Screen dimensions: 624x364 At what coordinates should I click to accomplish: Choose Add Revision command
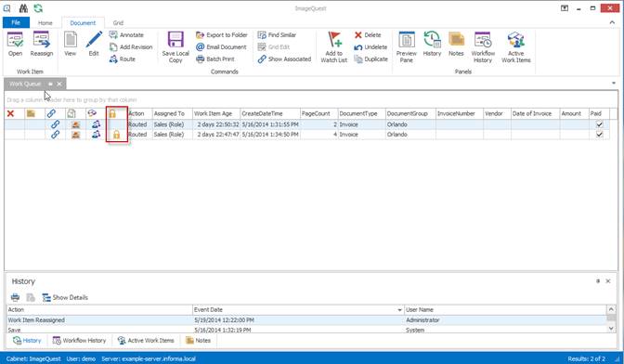(131, 47)
